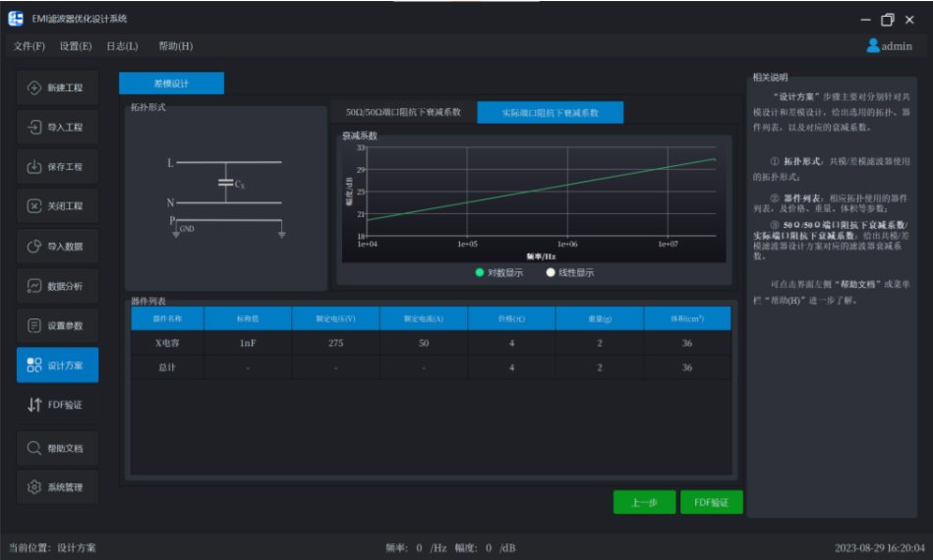Viewport: 933px width, 560px height.
Task: Click the 关闭工程 sidebar icon
Action: (x=33, y=205)
